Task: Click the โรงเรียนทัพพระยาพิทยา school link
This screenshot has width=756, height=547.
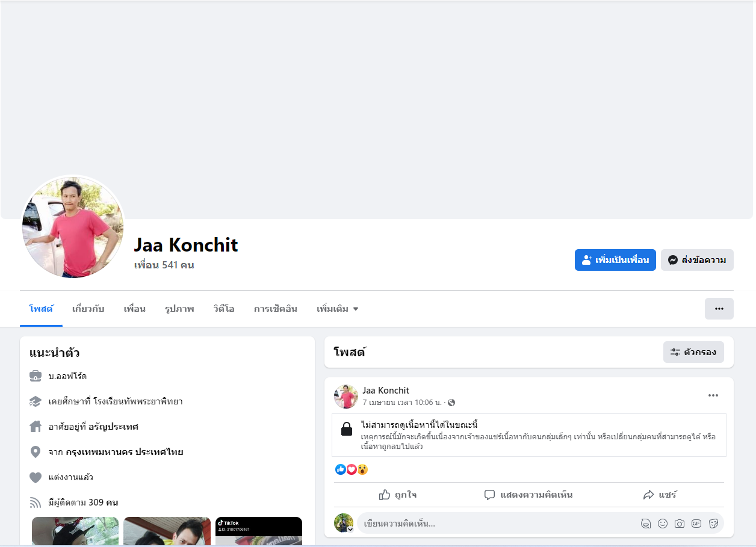Action: [x=138, y=401]
